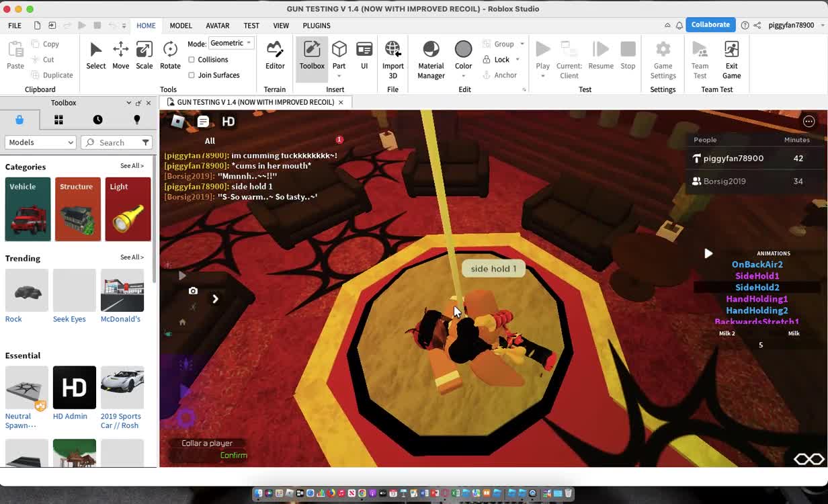Expand the Group dropdown arrow

click(x=522, y=44)
